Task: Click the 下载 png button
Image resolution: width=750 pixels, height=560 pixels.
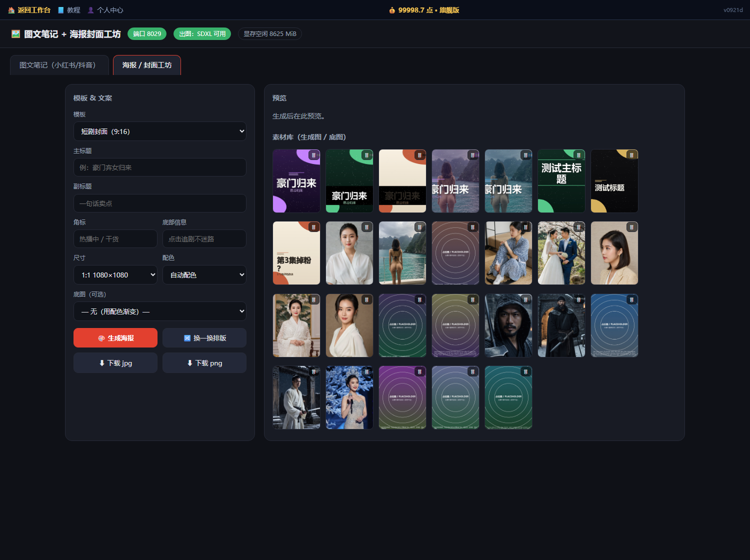Action: coord(204,363)
